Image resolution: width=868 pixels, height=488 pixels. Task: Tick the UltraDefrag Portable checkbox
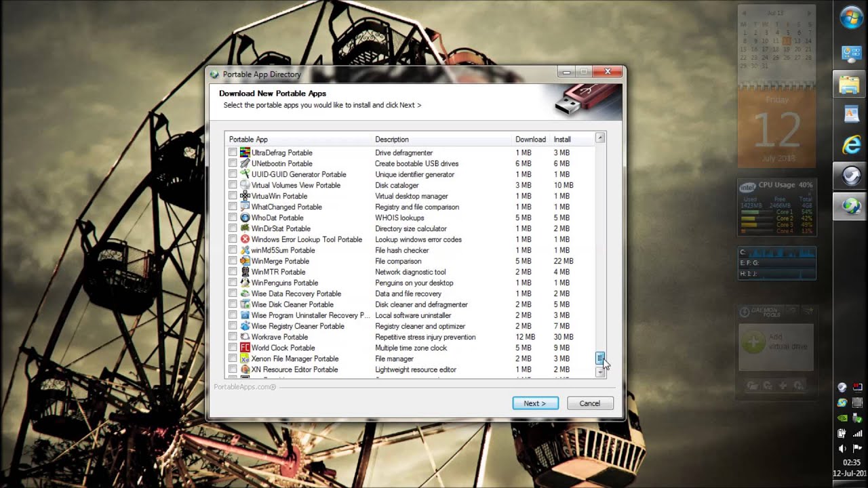pos(233,152)
